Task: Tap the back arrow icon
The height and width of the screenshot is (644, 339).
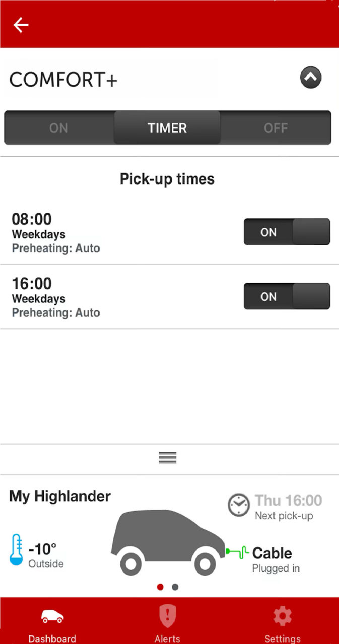Action: coord(21,25)
